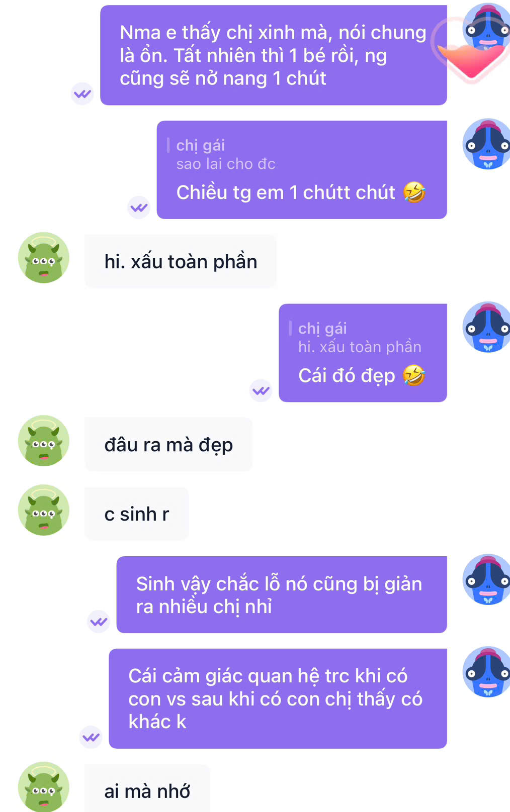Tap blue avatar beside 'Chiều tg em 1 chútt chút'
Screen dimensions: 510x812
[x=486, y=144]
